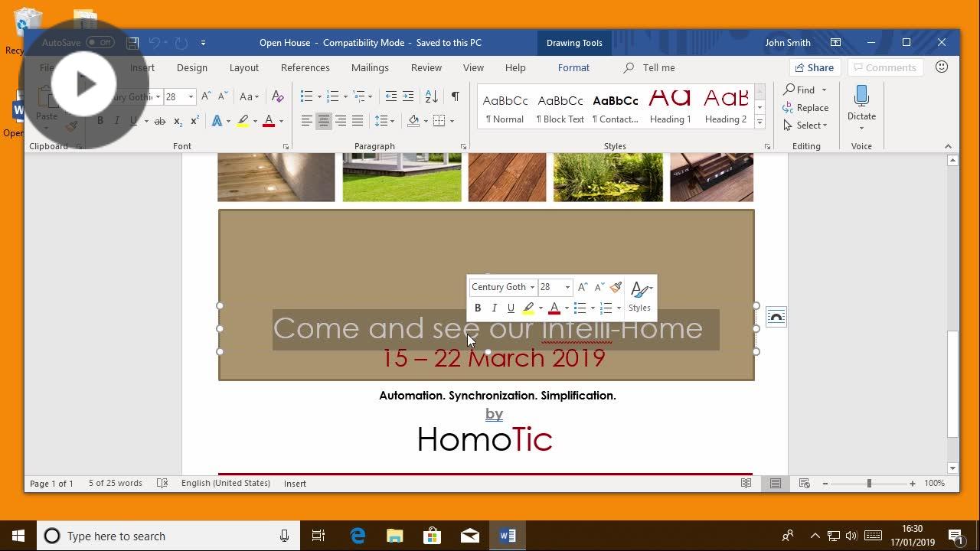
Task: Open the font size dropdown on mini toolbar
Action: [567, 287]
